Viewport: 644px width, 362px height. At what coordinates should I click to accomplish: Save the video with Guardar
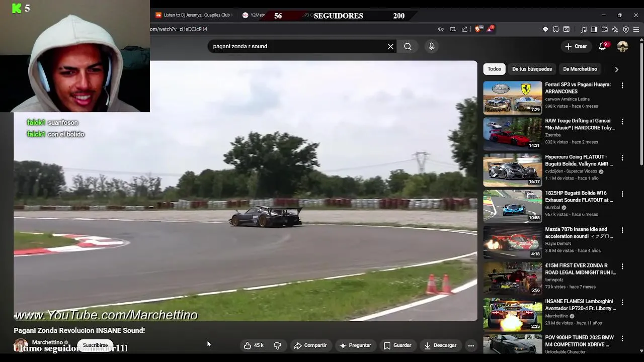click(397, 345)
